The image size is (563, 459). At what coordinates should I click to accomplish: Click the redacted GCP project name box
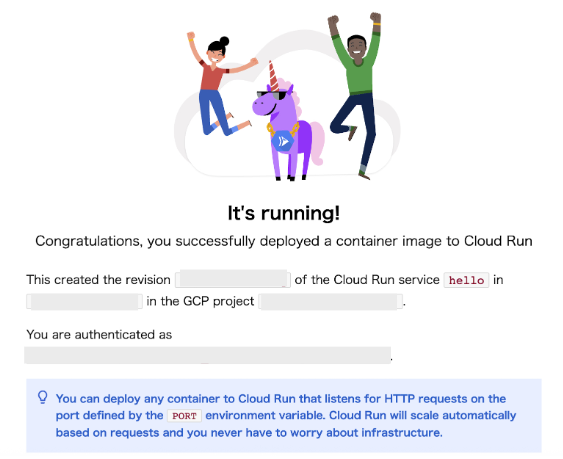pyautogui.click(x=330, y=302)
